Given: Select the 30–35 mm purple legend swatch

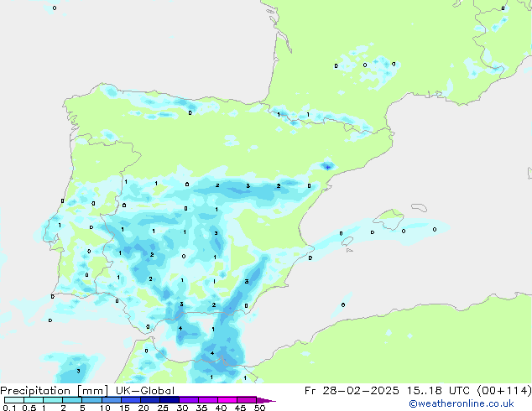Looking at the screenshot, I should [188, 400].
